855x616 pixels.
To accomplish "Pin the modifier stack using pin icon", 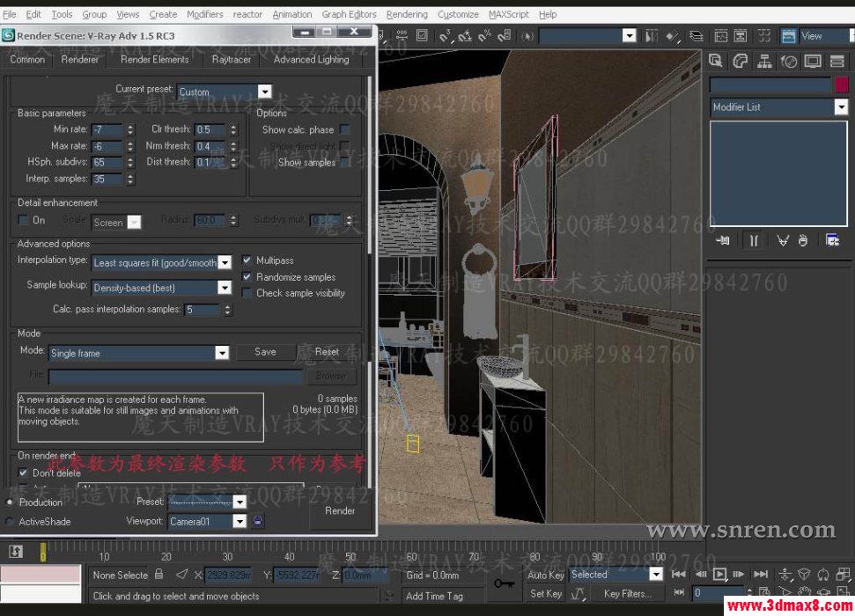I will 722,240.
